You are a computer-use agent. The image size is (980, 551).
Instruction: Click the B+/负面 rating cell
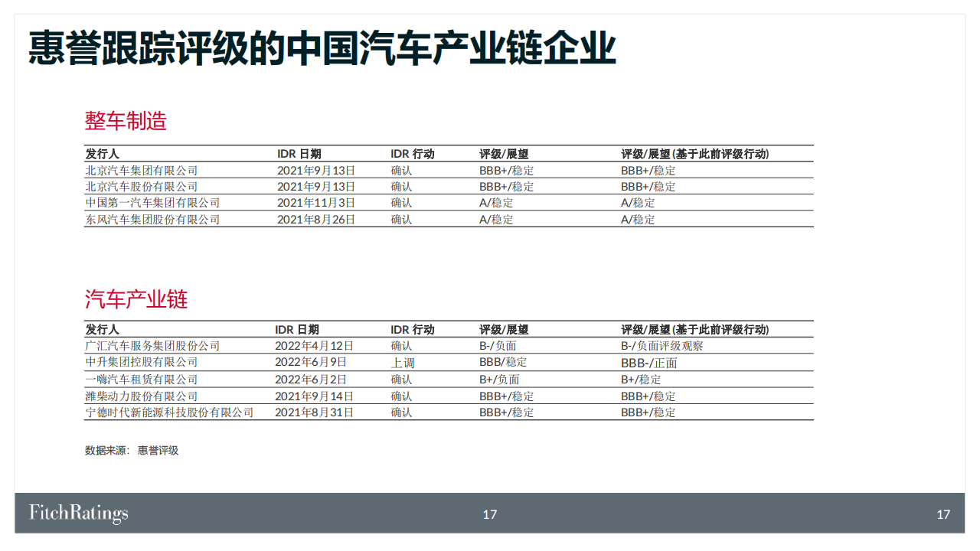click(500, 380)
